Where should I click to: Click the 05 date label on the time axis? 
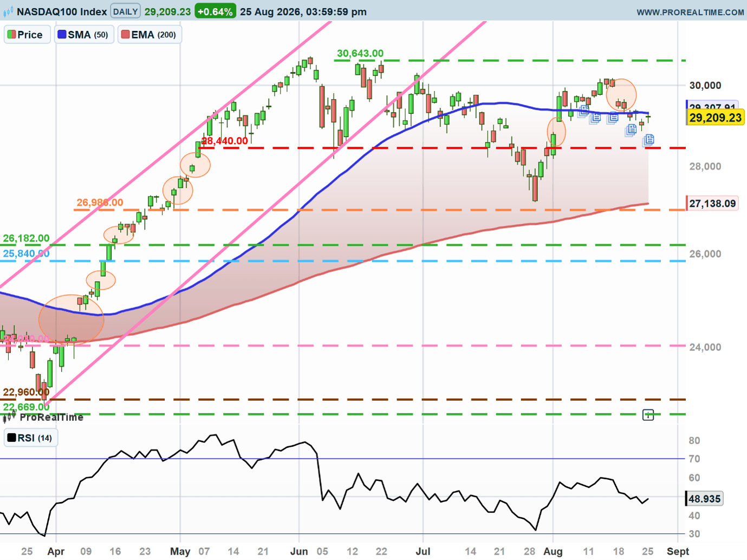(322, 551)
